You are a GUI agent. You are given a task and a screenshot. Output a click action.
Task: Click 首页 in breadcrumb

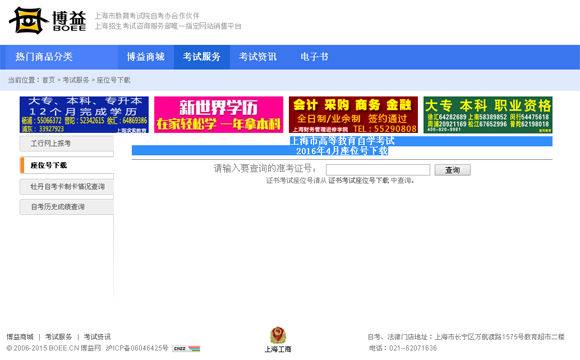pos(48,80)
